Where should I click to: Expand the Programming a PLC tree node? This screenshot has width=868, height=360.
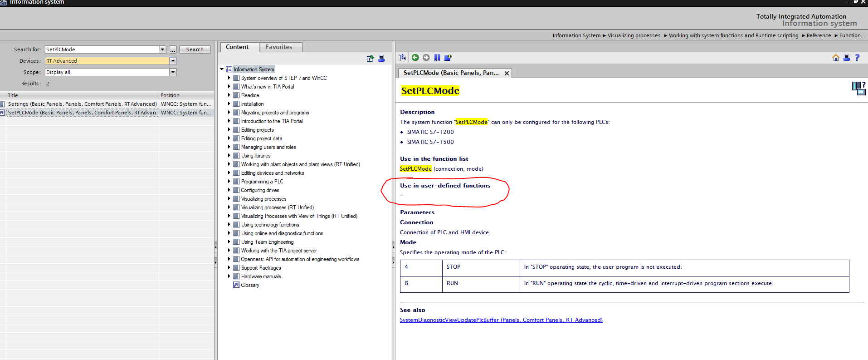point(229,182)
